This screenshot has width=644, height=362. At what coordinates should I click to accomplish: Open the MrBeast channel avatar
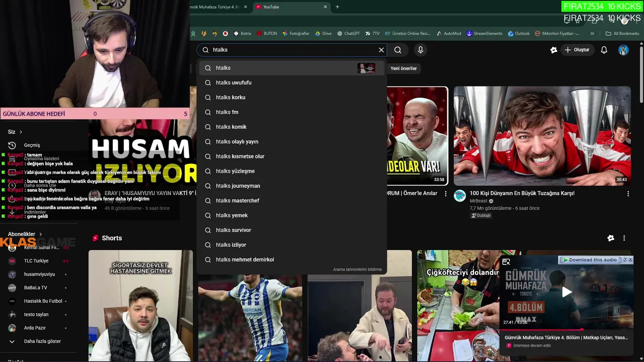coord(460,196)
